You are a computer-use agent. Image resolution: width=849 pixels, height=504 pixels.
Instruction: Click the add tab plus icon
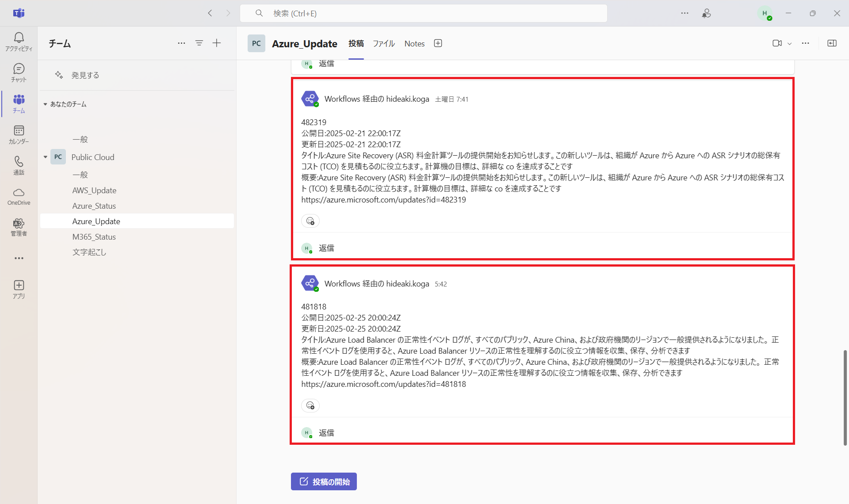pyautogui.click(x=438, y=43)
